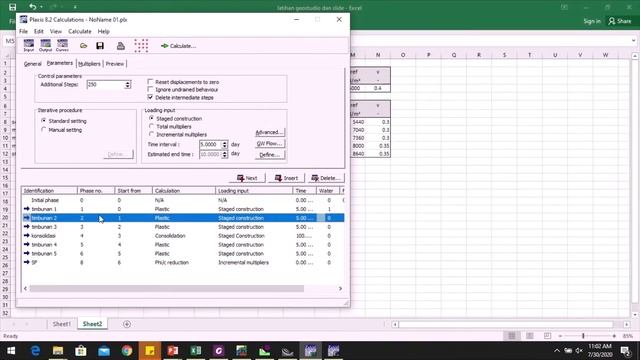Open Windows Start menu
The width and height of the screenshot is (640, 360).
coord(11,351)
